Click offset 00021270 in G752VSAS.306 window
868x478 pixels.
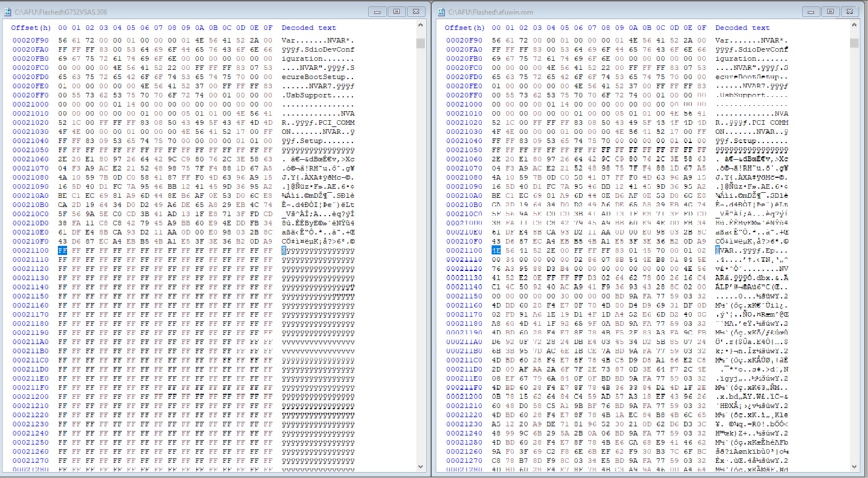click(31, 461)
